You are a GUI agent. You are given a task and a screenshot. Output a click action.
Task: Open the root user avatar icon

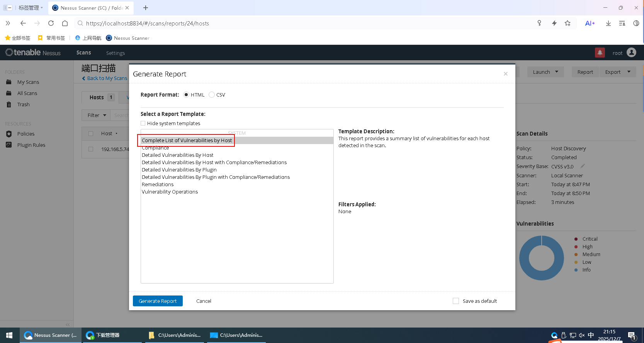click(631, 53)
